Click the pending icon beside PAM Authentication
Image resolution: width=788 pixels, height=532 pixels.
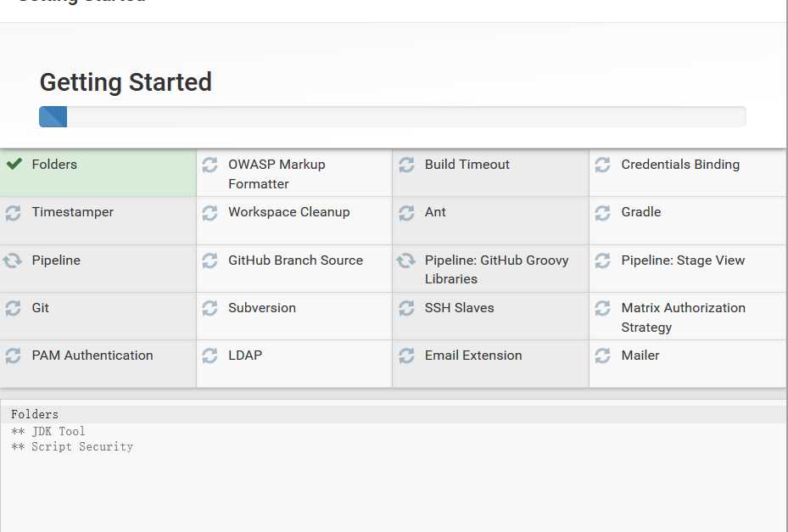[13, 356]
